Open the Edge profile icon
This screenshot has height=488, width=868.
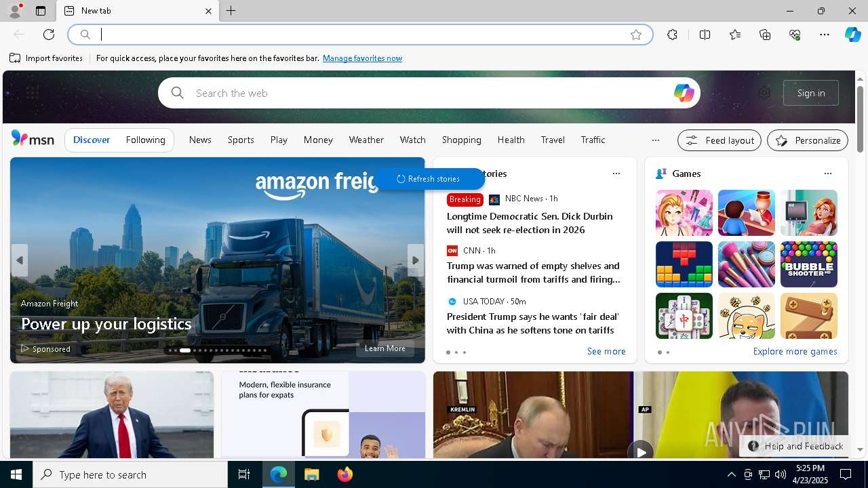16,11
